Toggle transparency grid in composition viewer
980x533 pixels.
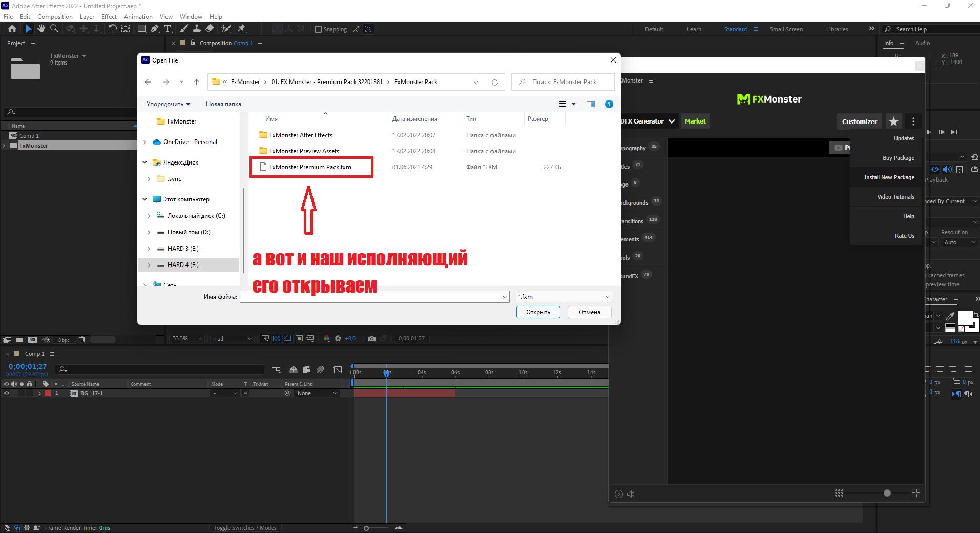[x=277, y=338]
